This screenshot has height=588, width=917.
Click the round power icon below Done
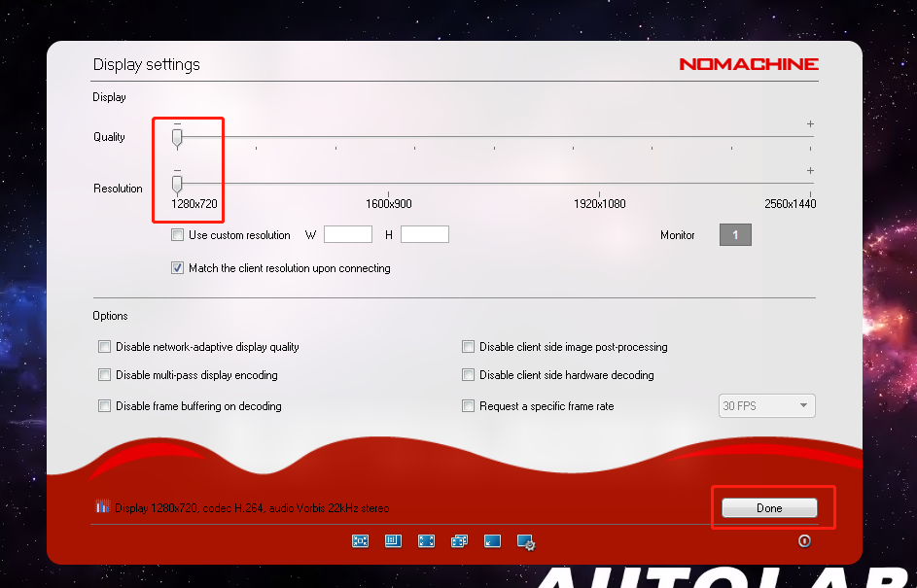pyautogui.click(x=804, y=541)
